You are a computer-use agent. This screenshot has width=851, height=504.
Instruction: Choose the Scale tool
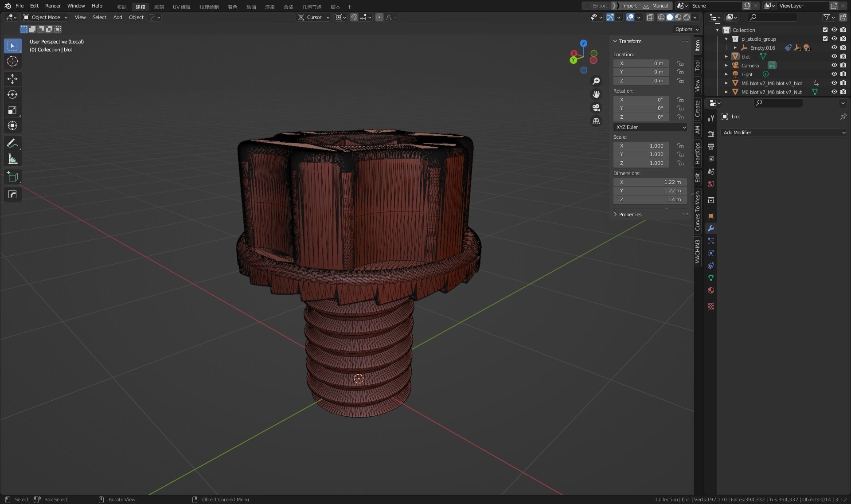12,110
